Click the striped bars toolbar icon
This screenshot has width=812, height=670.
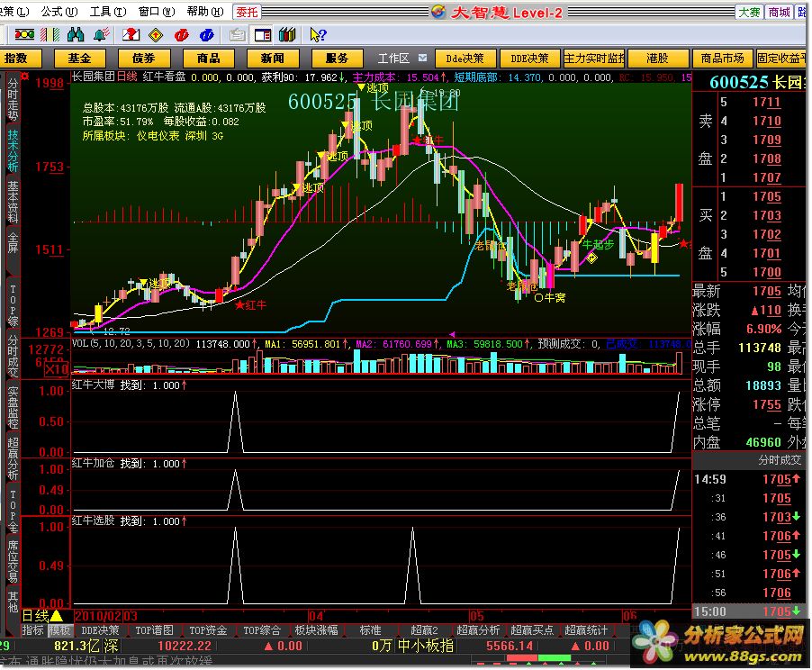tap(50, 35)
